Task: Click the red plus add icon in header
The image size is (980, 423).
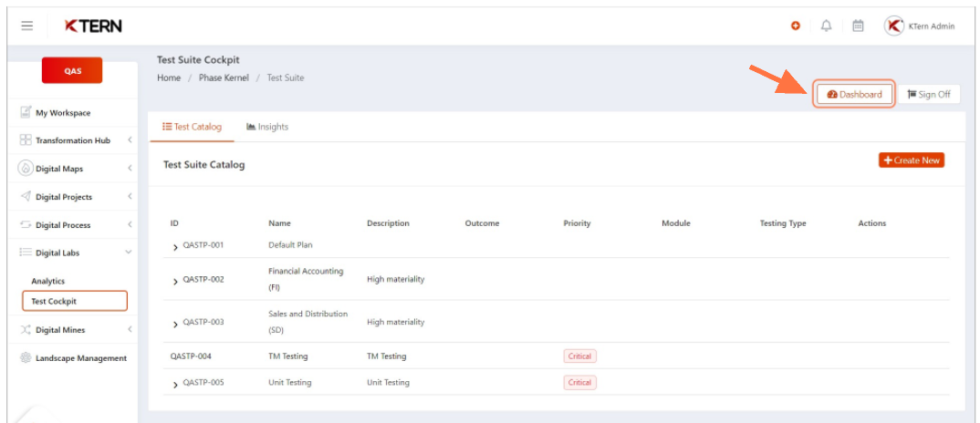Action: coord(795,26)
